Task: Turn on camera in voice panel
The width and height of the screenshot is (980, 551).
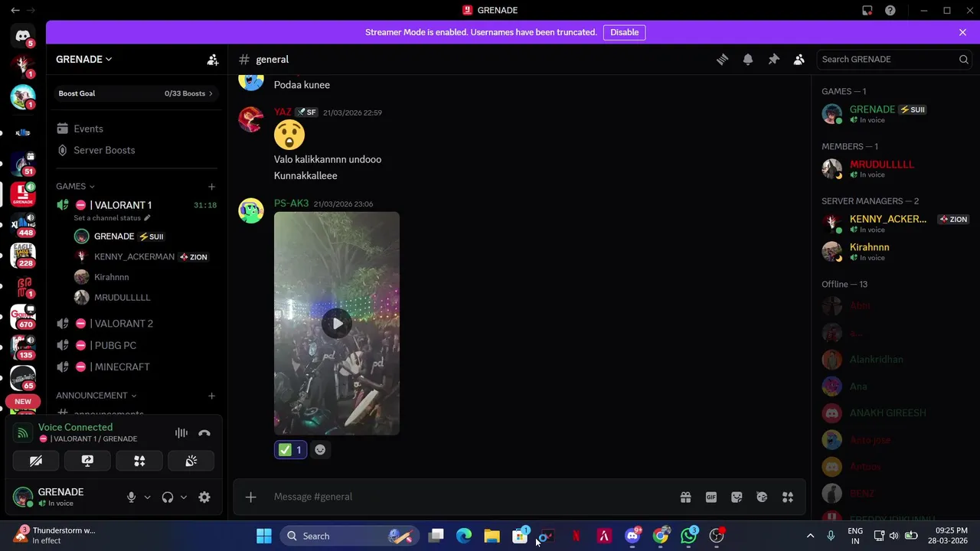Action: click(x=36, y=461)
